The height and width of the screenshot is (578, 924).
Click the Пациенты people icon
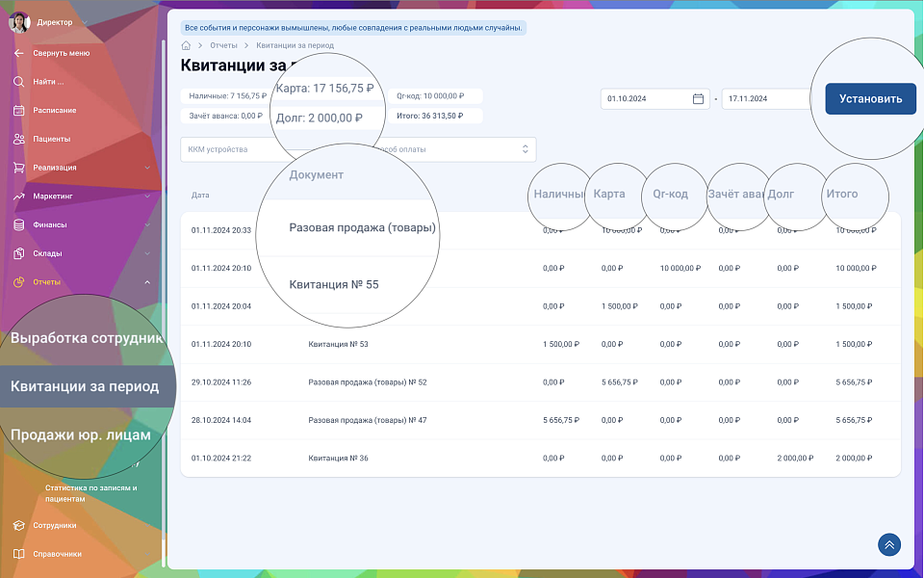[18, 139]
